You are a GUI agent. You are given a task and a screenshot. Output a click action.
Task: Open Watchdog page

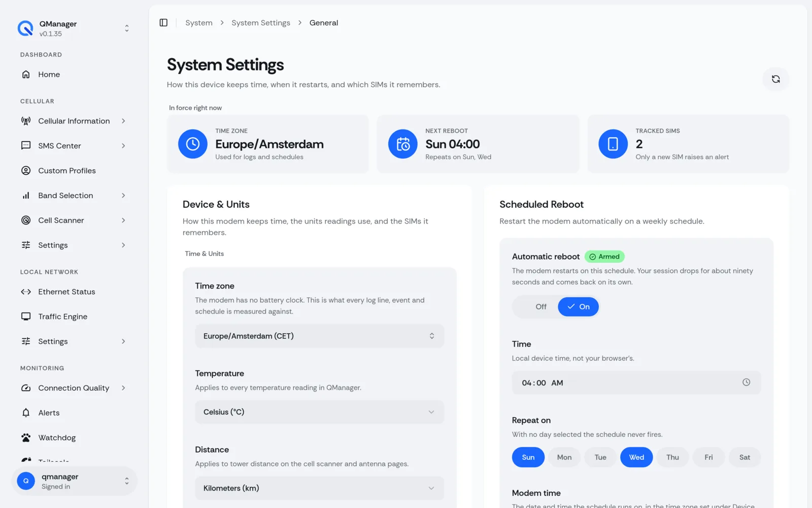click(75, 438)
